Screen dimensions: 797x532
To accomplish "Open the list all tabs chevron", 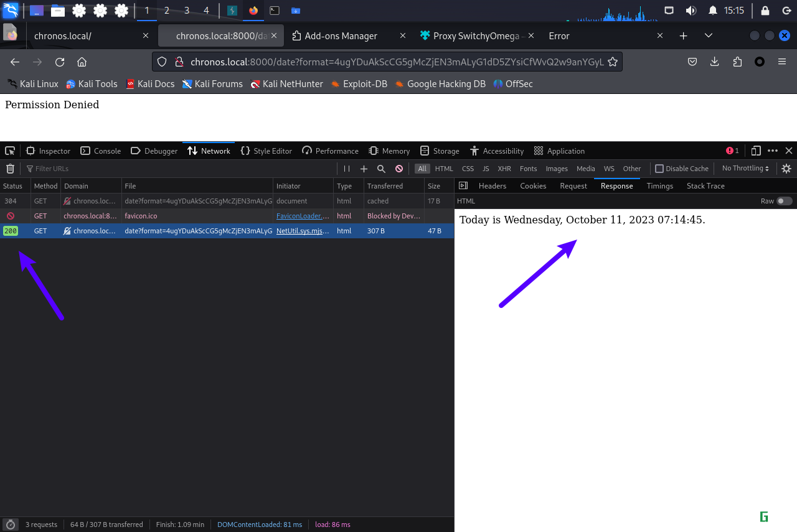I will pos(708,36).
